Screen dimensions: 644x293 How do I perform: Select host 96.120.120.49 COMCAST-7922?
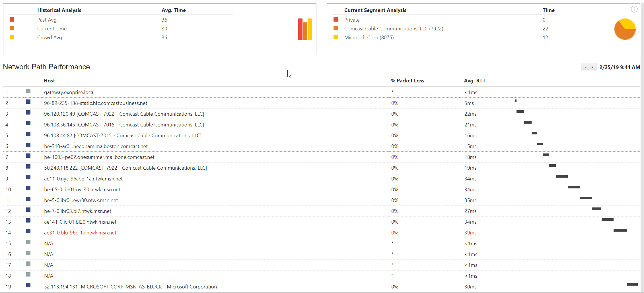point(124,114)
